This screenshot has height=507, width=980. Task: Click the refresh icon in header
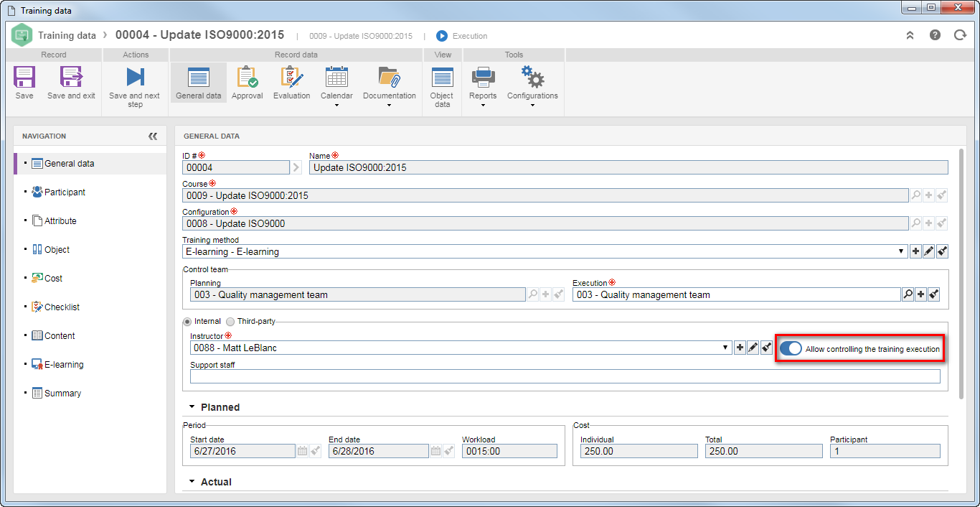coord(960,34)
